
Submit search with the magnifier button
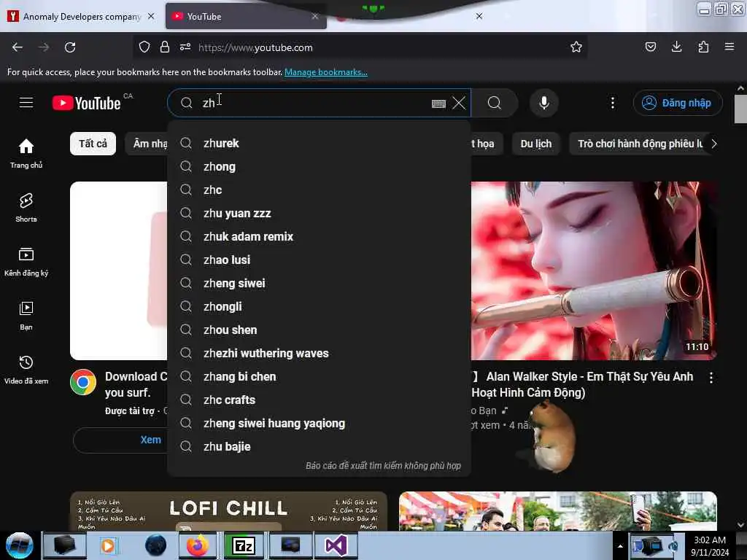(495, 103)
